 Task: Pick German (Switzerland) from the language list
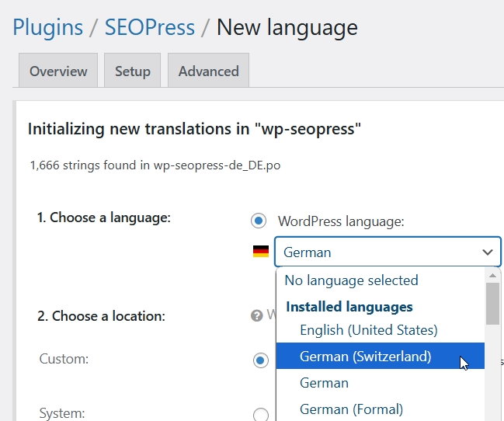(365, 357)
